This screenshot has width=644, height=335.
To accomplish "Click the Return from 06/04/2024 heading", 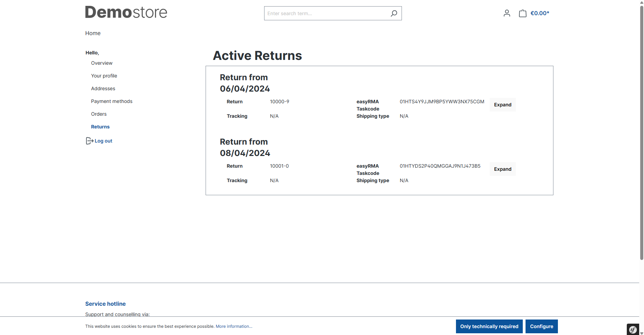I will pyautogui.click(x=245, y=83).
